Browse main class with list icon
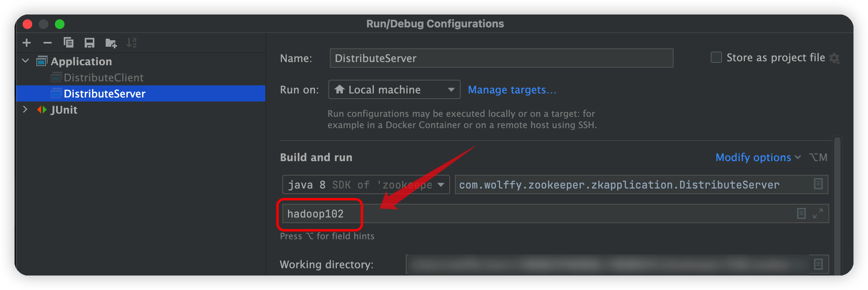The image size is (868, 290). pyautogui.click(x=818, y=184)
